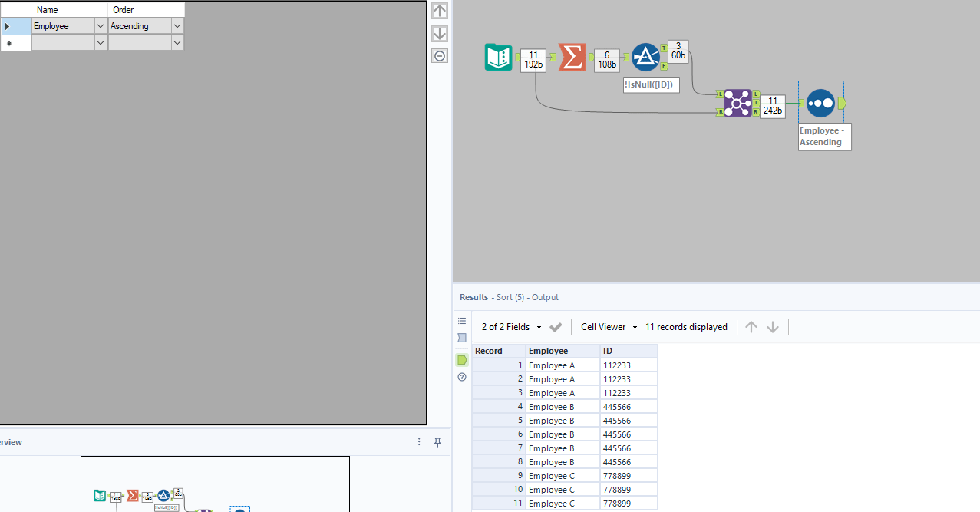Toggle the blue flag view in Results sidebar
980x512 pixels.
click(x=461, y=338)
